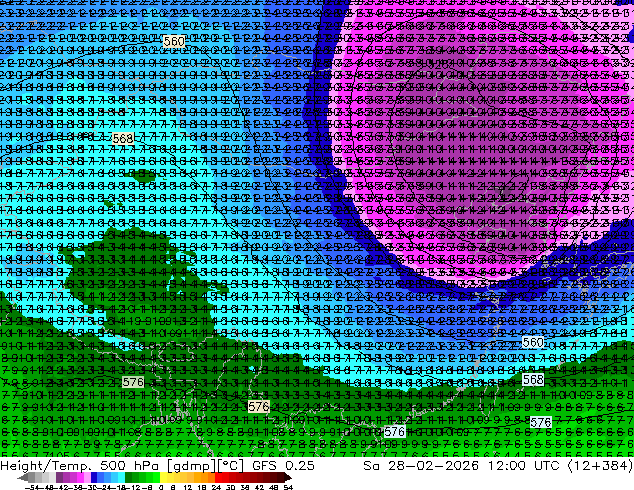Viewport: 634px width, 490px height.
Task: Click the 'Height/Temp. 500 hPa' caption
Action: tap(79, 466)
